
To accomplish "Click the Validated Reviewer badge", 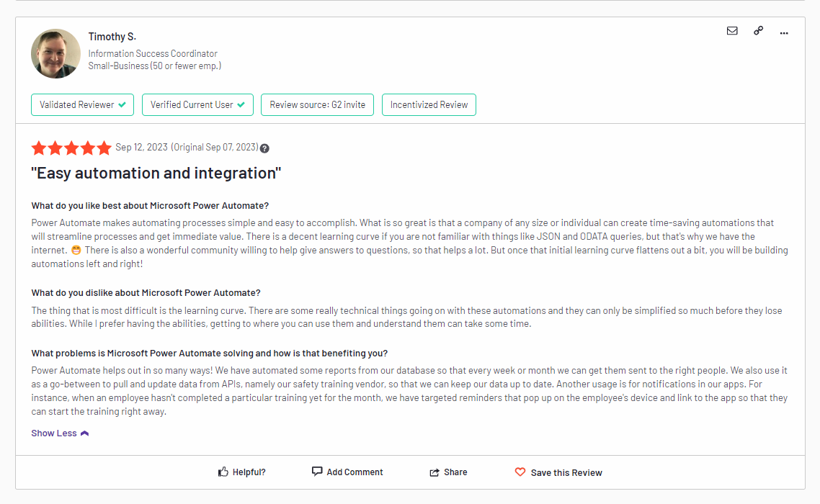I will tap(83, 104).
